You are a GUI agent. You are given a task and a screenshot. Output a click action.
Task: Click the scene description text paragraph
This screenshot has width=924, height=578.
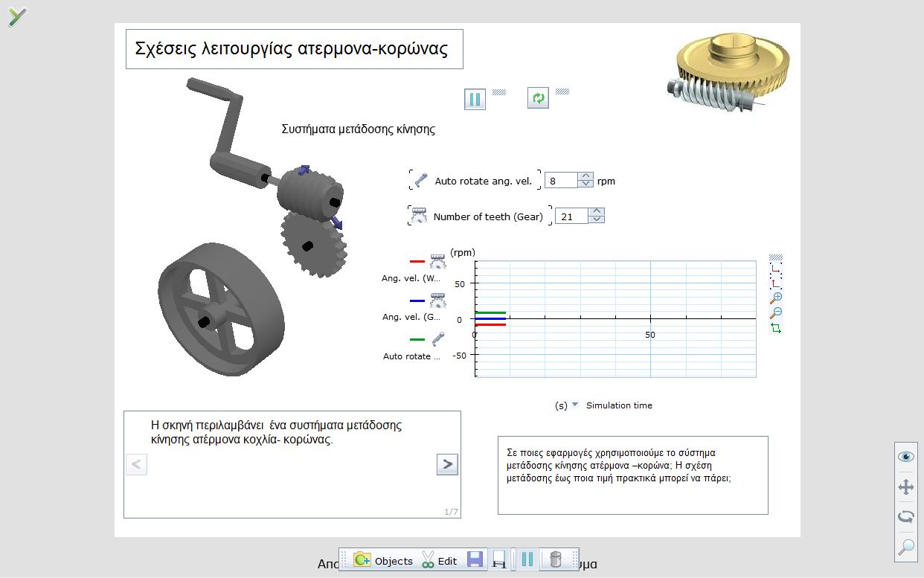coord(276,432)
